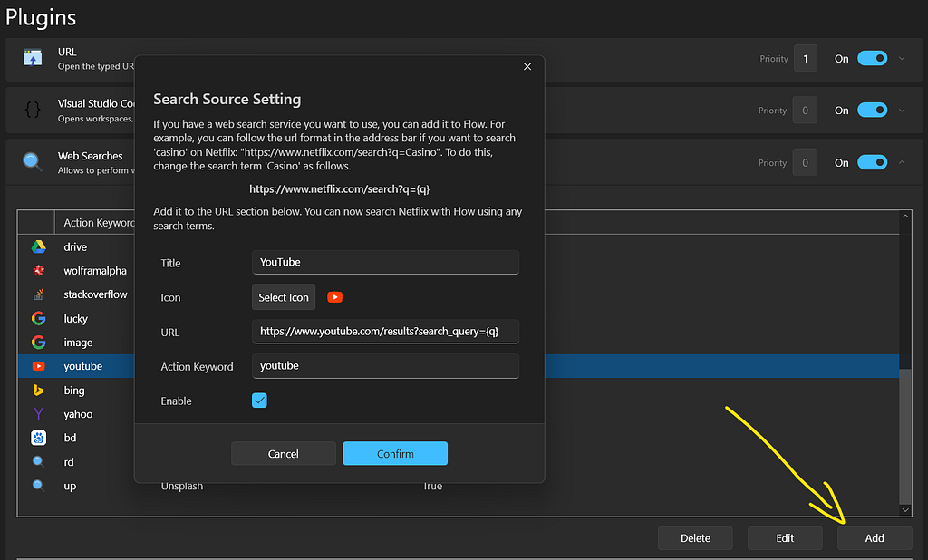Click the Action Keyword column header

[99, 223]
